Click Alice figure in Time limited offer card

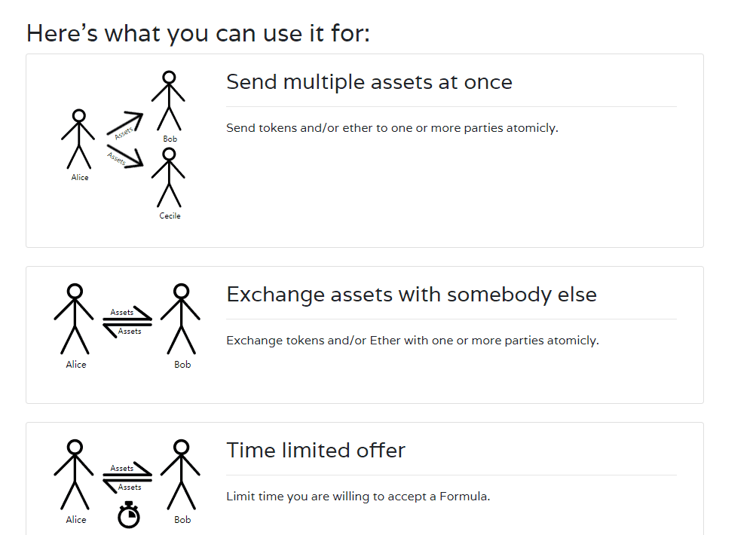tap(75, 475)
